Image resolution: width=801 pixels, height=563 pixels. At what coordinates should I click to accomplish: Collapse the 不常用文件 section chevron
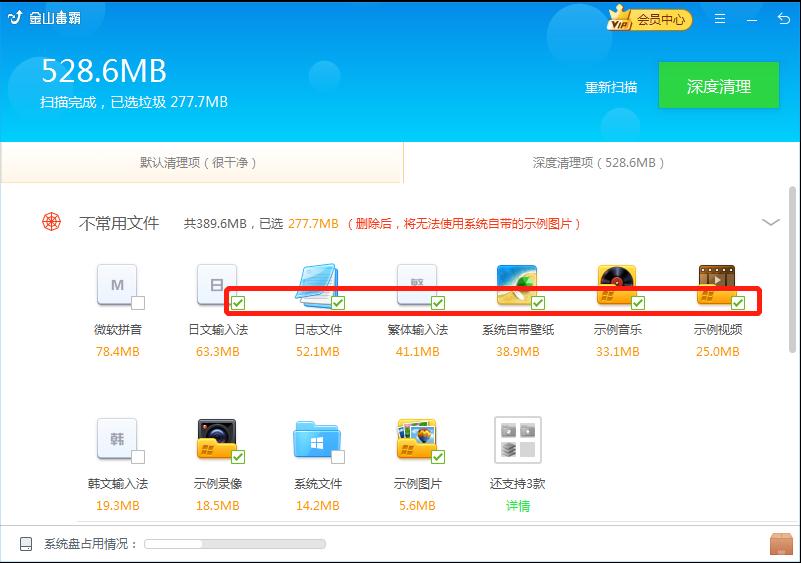coord(770,222)
